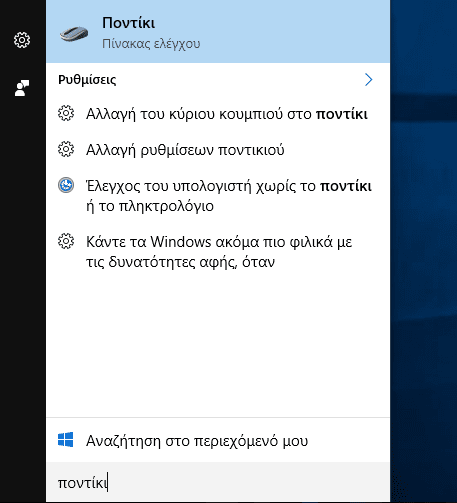
Task: Click the mouse icon of the Ποντίκι result
Action: pyautogui.click(x=74, y=34)
